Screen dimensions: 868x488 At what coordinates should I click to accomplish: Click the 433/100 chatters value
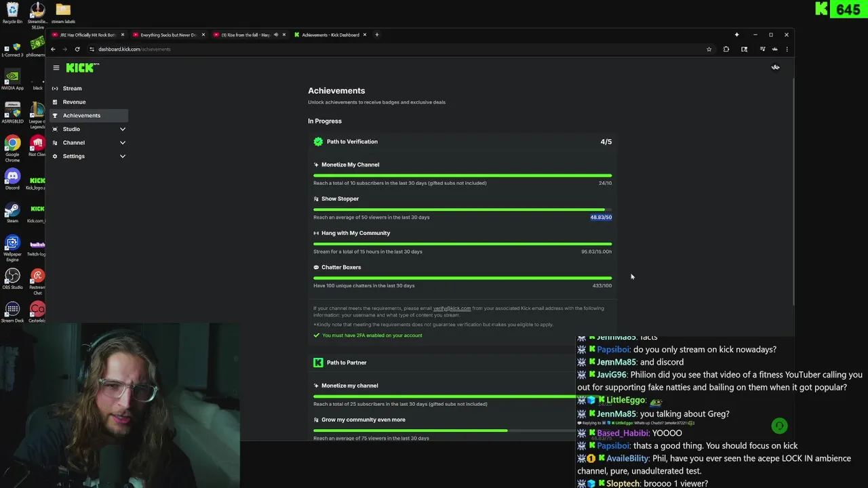click(x=602, y=286)
